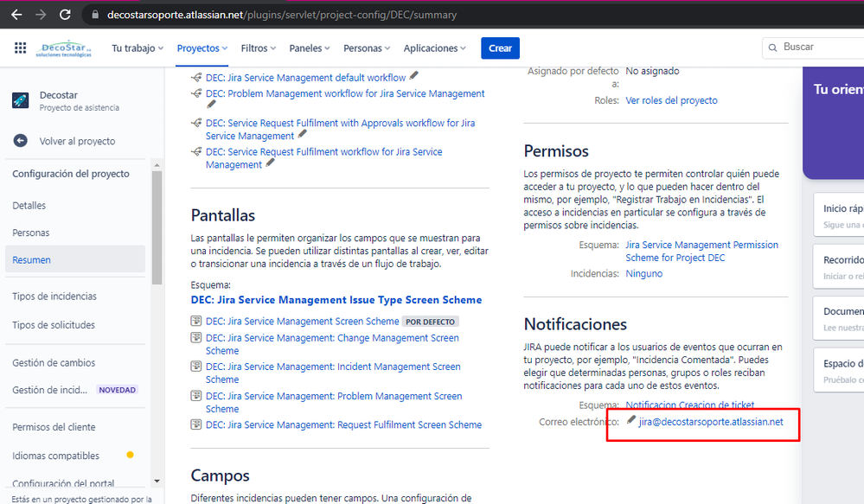This screenshot has width=864, height=504.
Task: Open the Aplicaciones dropdown
Action: coord(435,48)
